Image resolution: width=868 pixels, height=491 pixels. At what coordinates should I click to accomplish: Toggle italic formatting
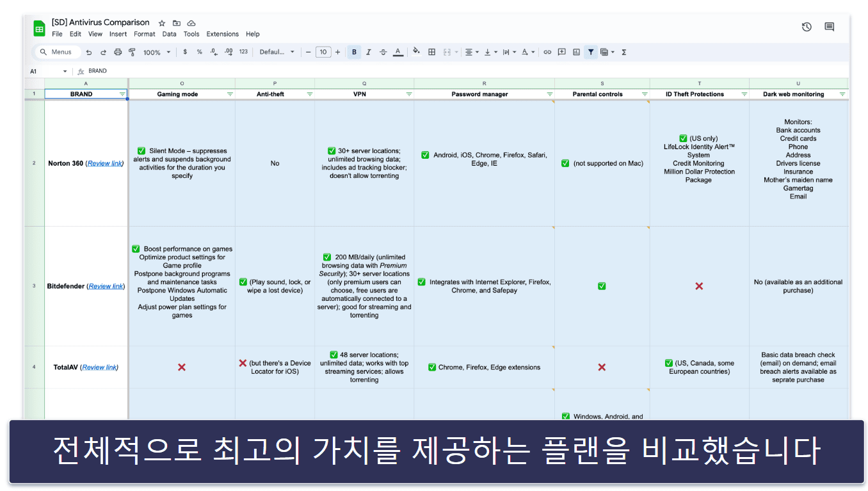click(369, 52)
